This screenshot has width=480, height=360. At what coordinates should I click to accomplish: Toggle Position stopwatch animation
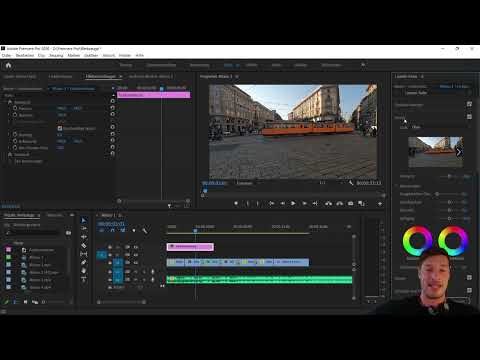click(x=15, y=108)
